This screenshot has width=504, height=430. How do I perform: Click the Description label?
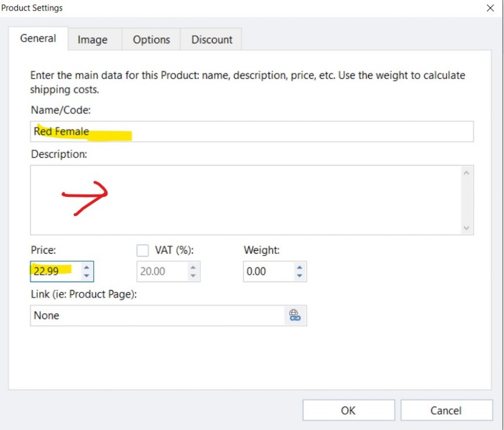point(59,154)
